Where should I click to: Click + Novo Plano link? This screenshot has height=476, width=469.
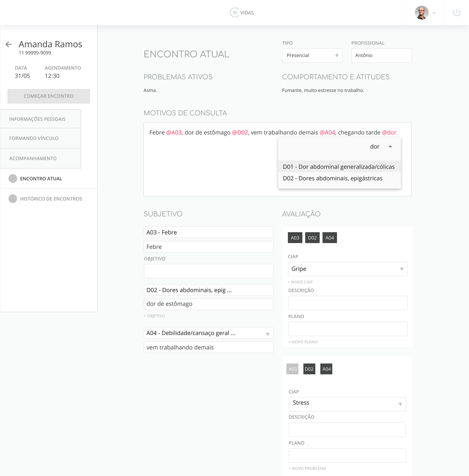coord(303,342)
